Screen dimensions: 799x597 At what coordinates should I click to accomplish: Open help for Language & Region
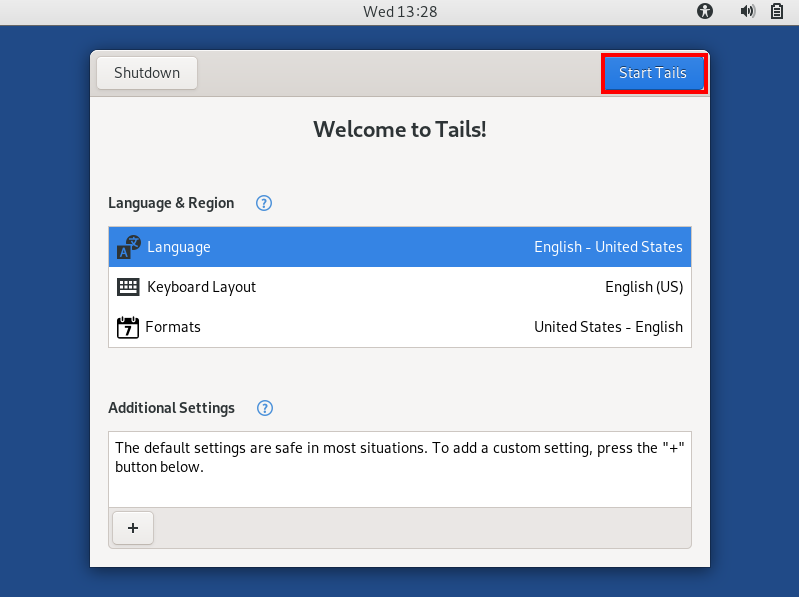[x=264, y=203]
